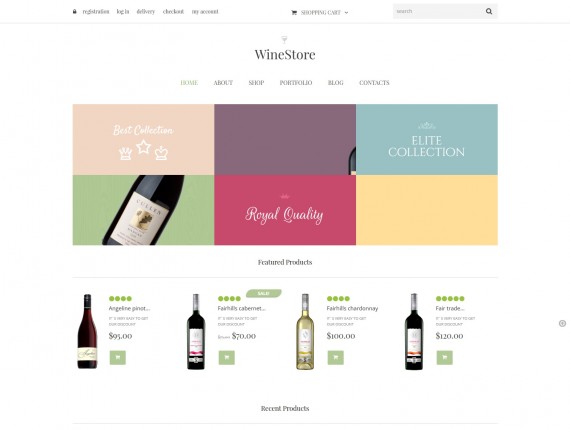Viewport: 570px width, 430px height.
Task: Click the lock icon beside registration
Action: pos(75,12)
